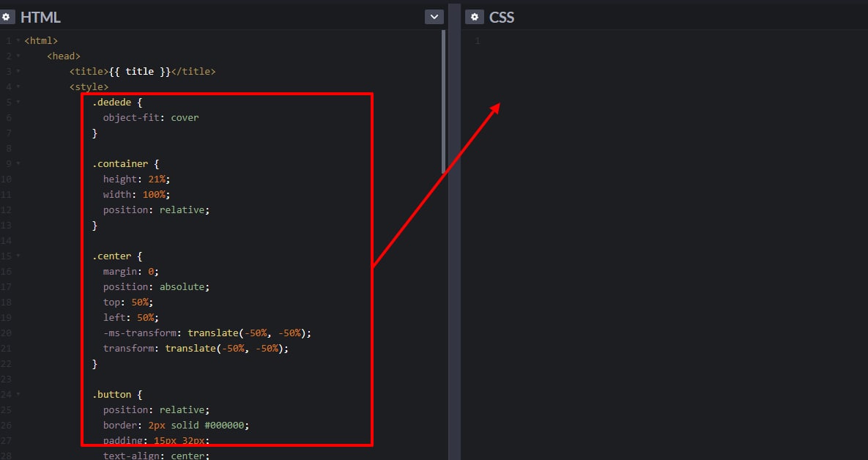Open HTML editor settings gear

[7, 17]
